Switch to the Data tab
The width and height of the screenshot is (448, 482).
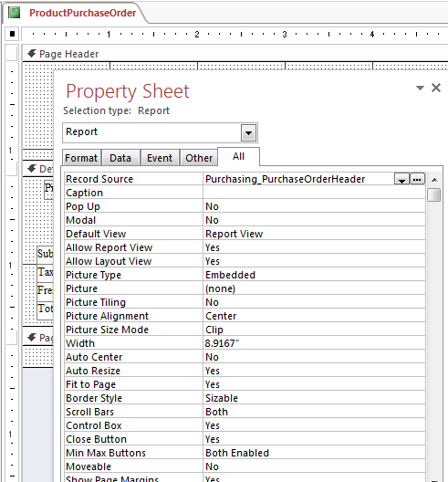120,158
